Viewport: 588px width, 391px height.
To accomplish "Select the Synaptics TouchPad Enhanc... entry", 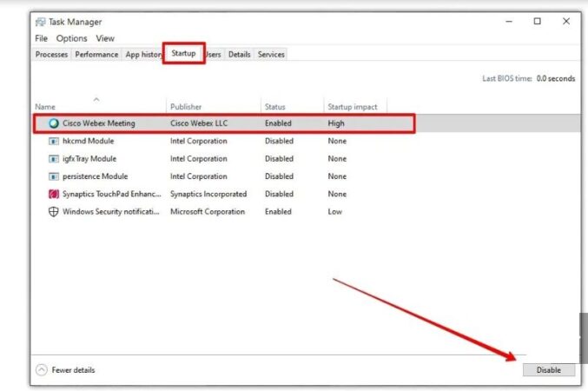I will tap(112, 194).
